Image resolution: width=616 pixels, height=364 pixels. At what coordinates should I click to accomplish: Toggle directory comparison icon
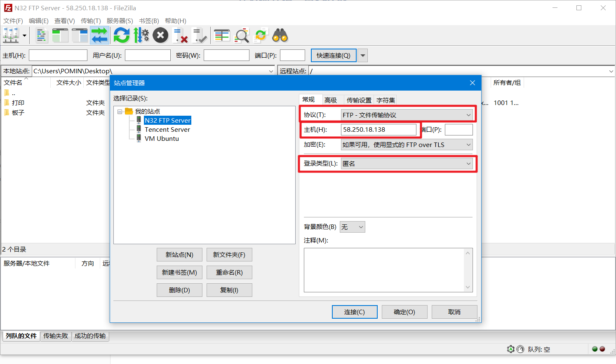click(242, 35)
